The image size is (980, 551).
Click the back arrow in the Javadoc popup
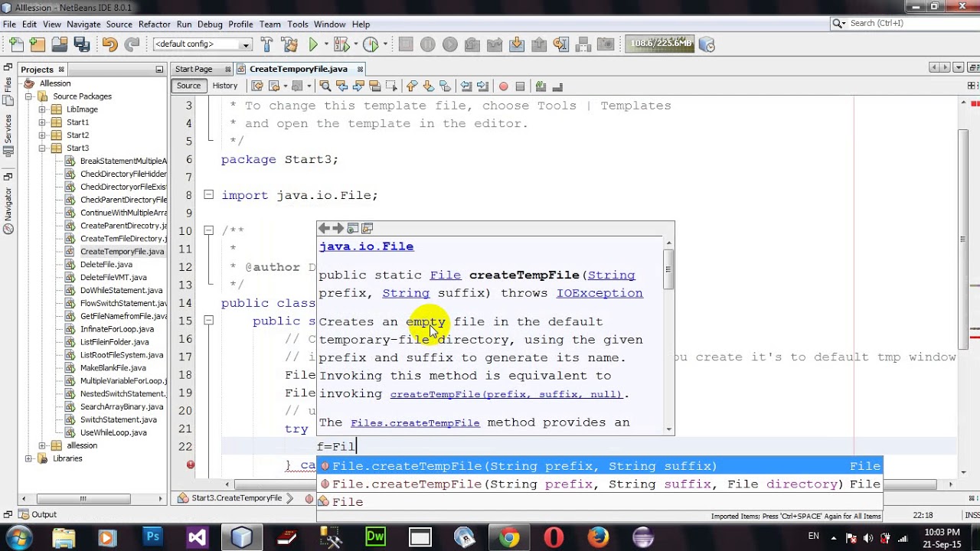(x=324, y=228)
